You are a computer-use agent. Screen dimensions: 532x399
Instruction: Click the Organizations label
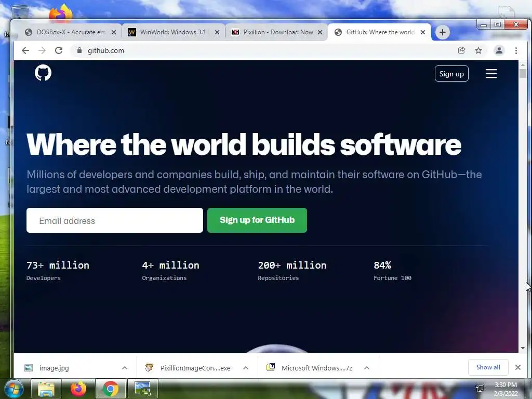[x=164, y=278]
